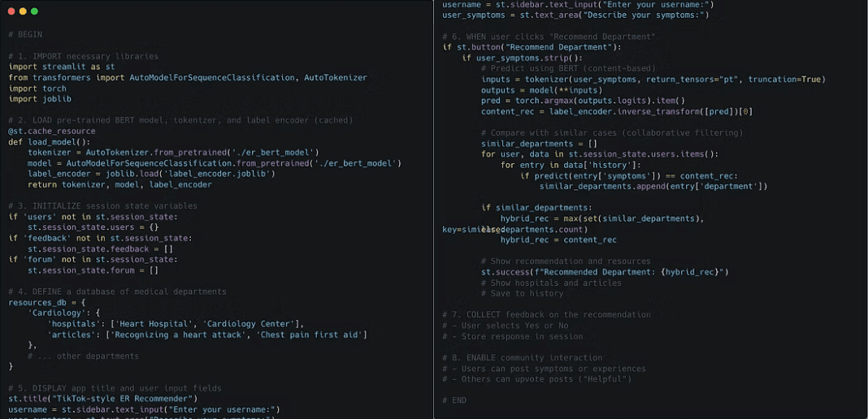Click the 'resources_db = {' line

coord(47,302)
